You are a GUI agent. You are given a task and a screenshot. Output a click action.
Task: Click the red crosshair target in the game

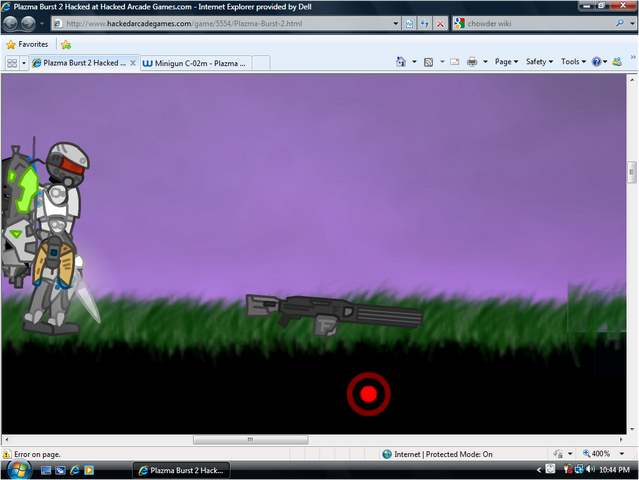[x=368, y=394]
